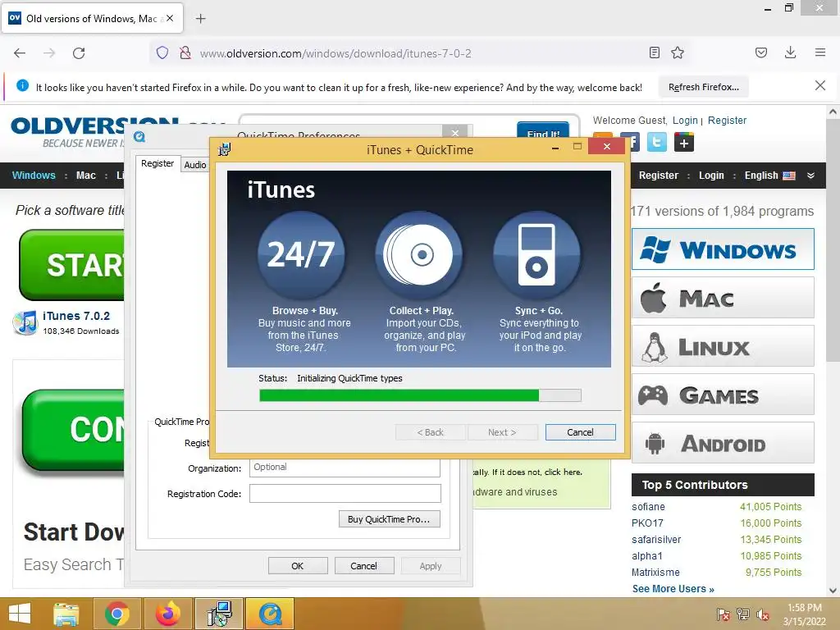Viewport: 840px width, 630px height.
Task: Open the Firefox downloads arrow icon
Action: [790, 52]
